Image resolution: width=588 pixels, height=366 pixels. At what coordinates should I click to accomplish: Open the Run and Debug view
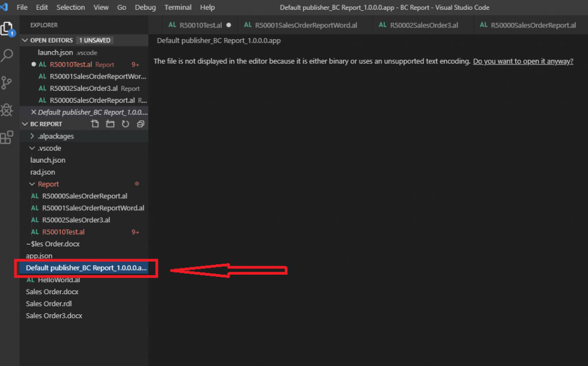[7, 109]
